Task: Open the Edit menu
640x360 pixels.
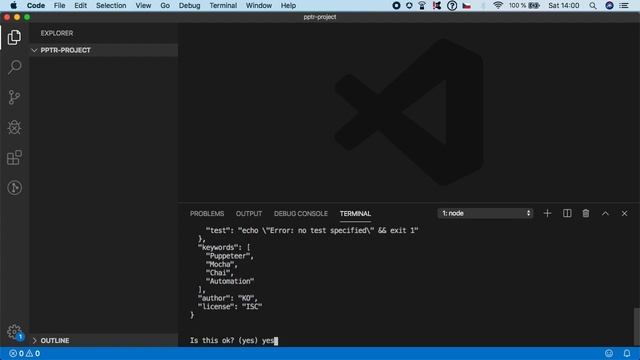Action: click(80, 6)
